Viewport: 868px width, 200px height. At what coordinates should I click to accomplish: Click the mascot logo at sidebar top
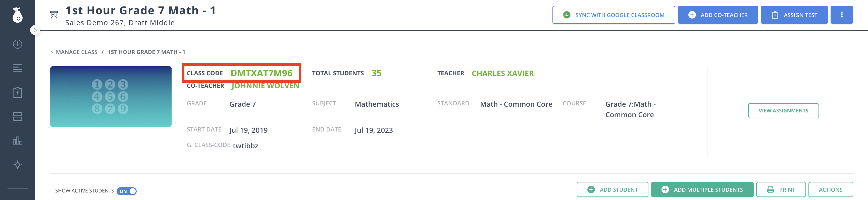pyautogui.click(x=17, y=16)
